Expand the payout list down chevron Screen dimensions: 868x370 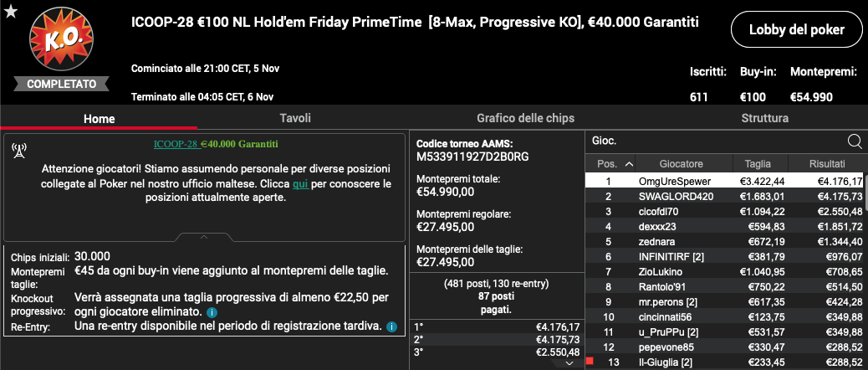[x=570, y=363]
